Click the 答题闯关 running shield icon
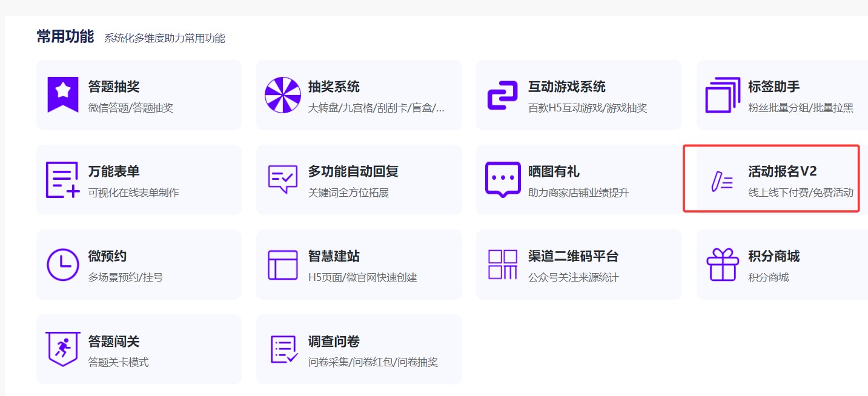 pos(63,349)
